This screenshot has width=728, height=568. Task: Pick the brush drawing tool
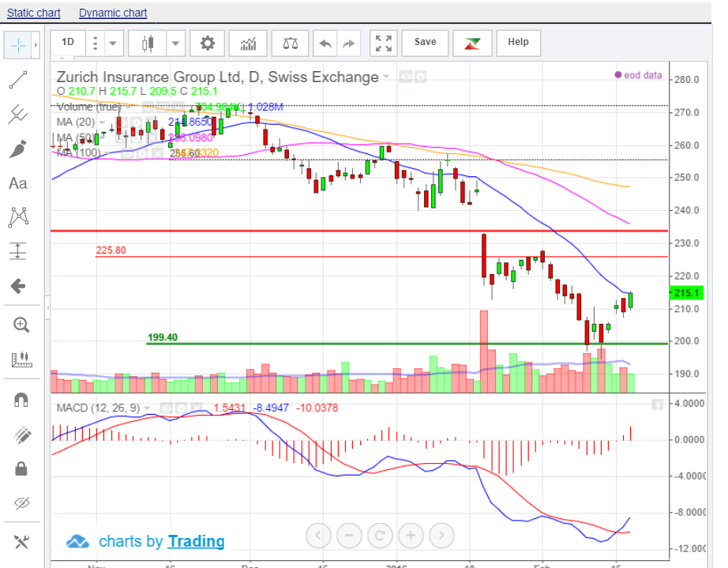(x=18, y=149)
